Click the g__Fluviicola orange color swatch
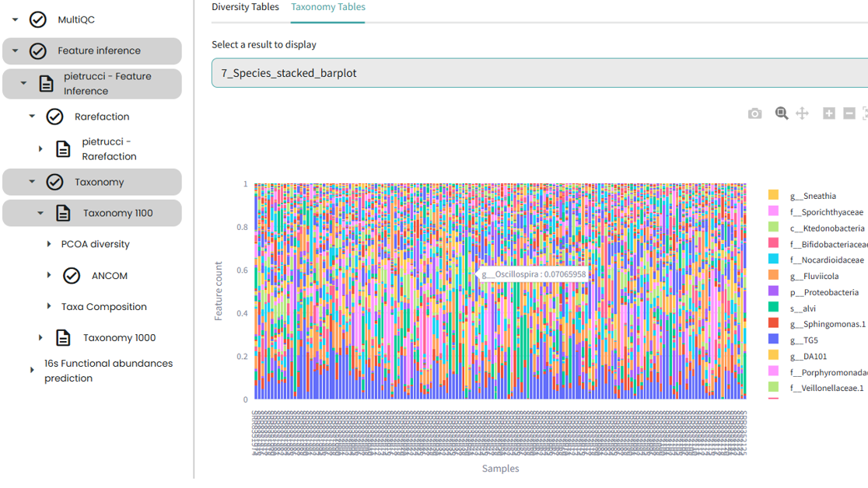This screenshot has height=488, width=868. (773, 276)
